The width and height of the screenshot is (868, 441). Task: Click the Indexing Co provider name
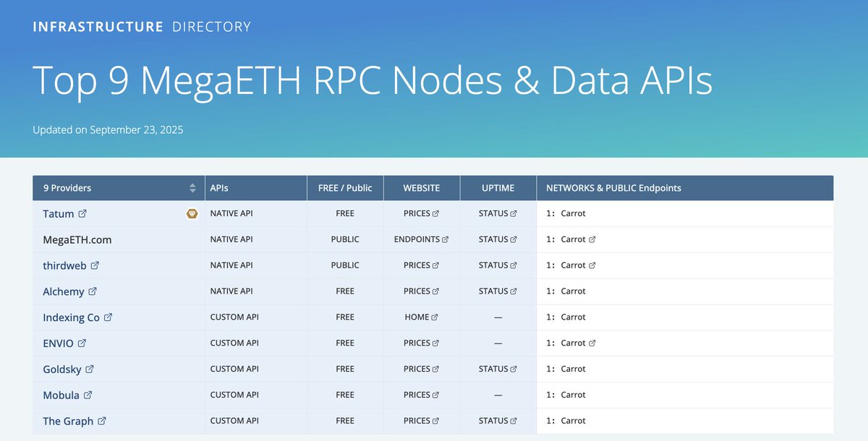click(72, 317)
